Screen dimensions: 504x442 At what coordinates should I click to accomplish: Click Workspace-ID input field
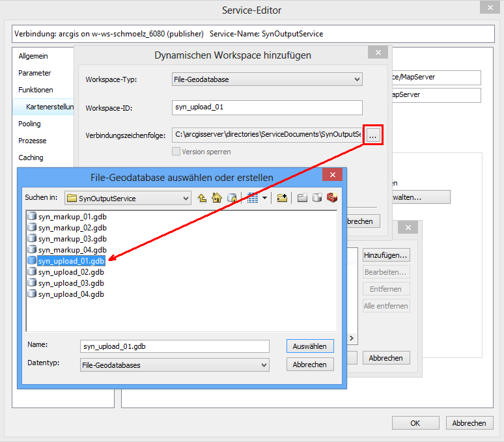click(267, 107)
